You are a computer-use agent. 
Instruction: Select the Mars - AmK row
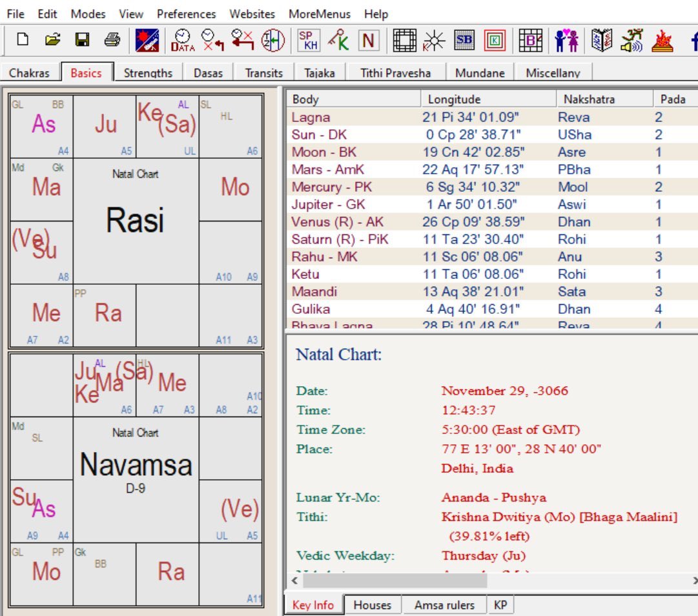click(x=492, y=169)
